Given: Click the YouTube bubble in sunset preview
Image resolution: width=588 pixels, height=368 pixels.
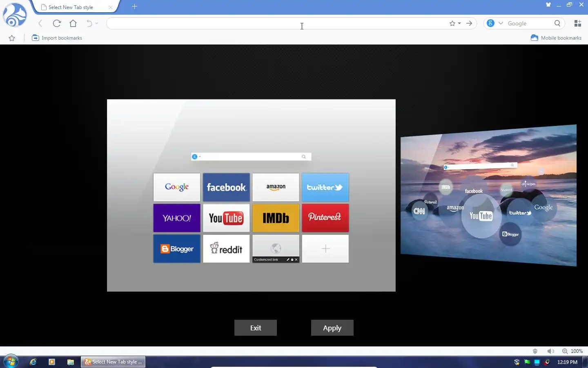Looking at the screenshot, I should (481, 216).
